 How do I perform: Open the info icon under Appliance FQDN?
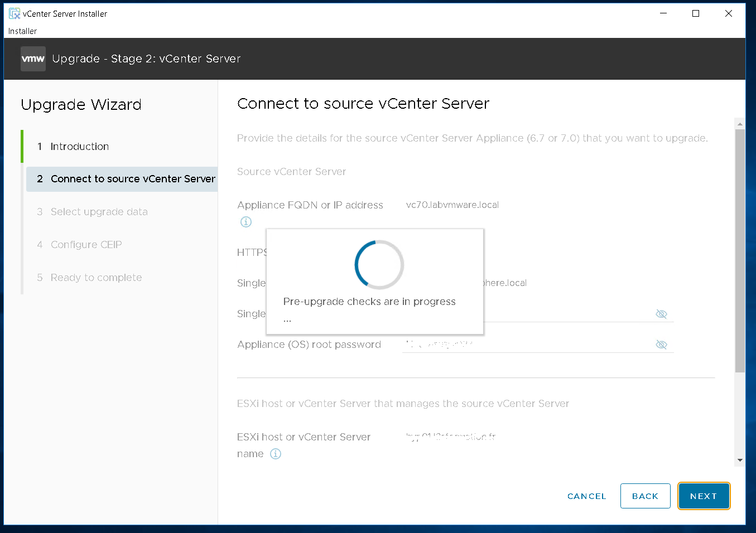coord(246,222)
